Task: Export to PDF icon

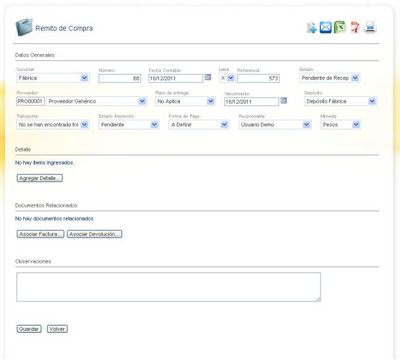Action: pyautogui.click(x=355, y=27)
